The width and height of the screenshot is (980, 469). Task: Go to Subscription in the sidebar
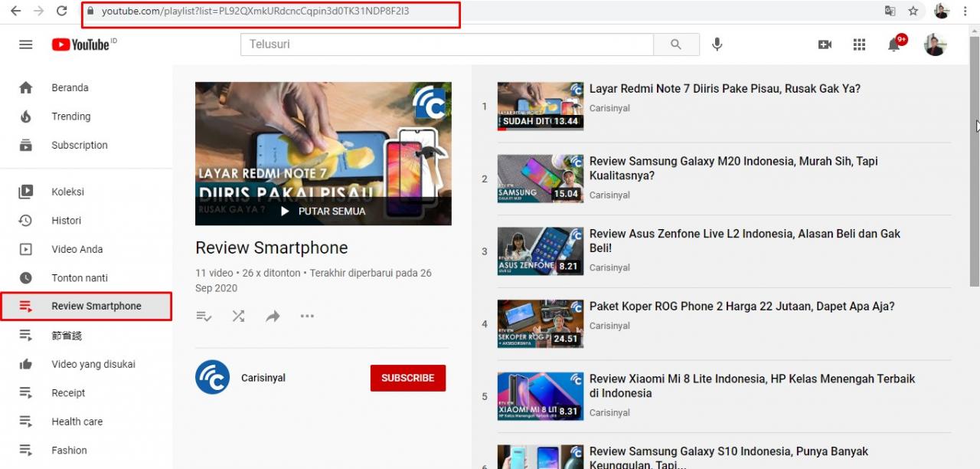(86, 145)
